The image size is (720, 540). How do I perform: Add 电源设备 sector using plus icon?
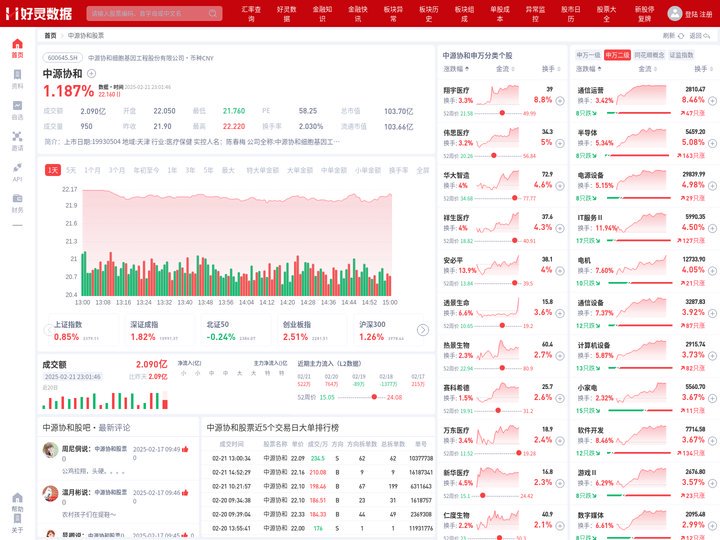click(712, 186)
